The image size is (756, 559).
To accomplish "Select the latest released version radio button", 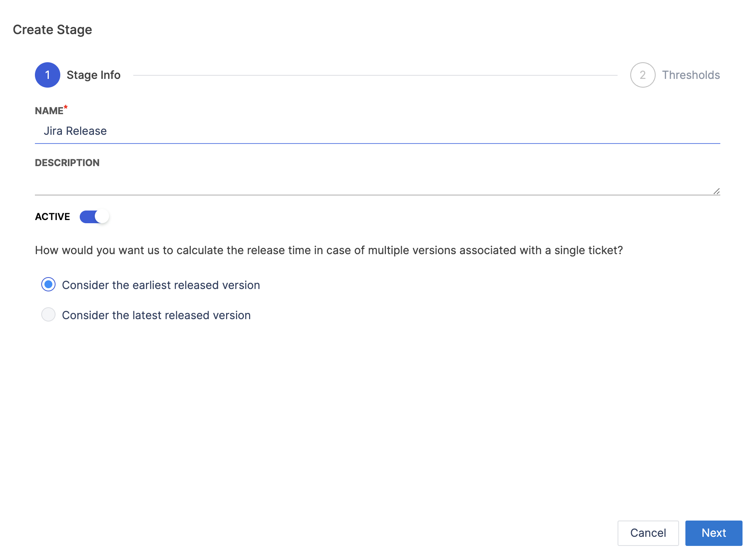I will [x=48, y=315].
